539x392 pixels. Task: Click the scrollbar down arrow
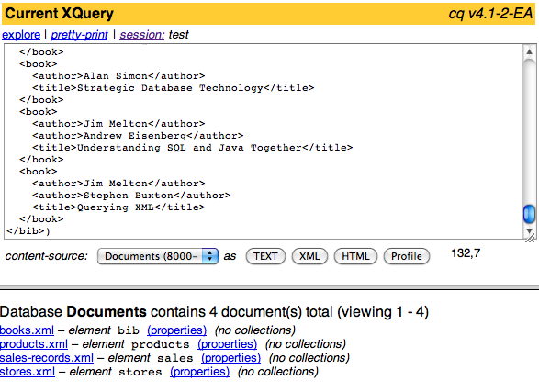tap(529, 231)
